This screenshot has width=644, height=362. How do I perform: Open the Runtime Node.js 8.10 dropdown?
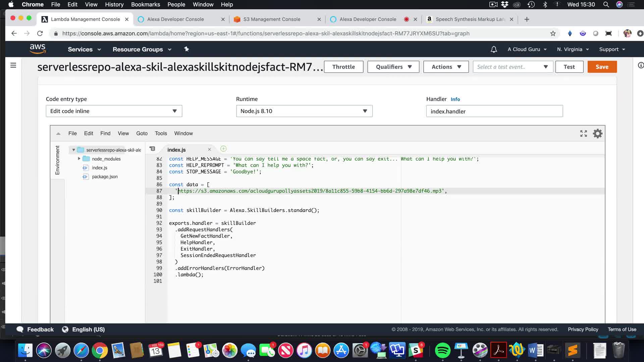[x=304, y=111]
